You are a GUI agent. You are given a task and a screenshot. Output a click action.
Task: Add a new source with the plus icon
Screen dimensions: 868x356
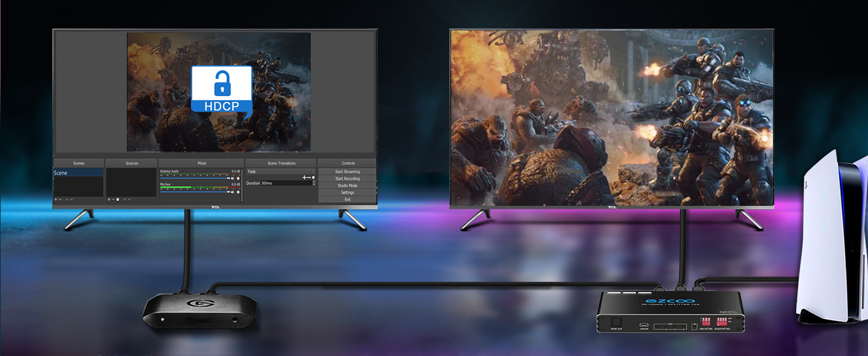[109, 199]
